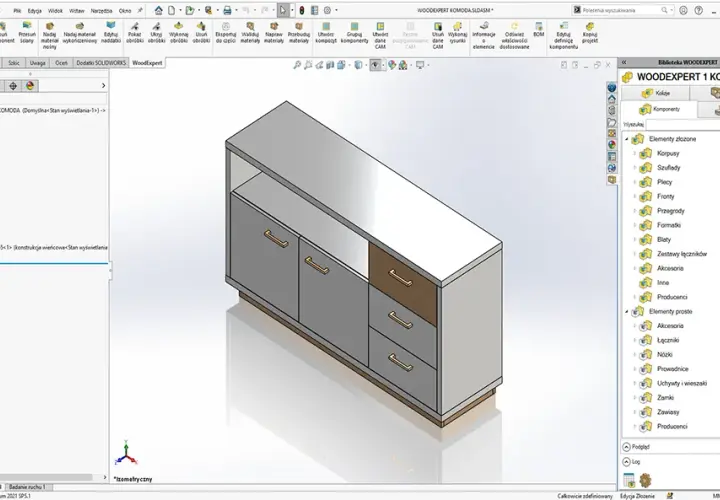720x500 pixels.
Task: Select the Blaty tree item
Action: 664,240
